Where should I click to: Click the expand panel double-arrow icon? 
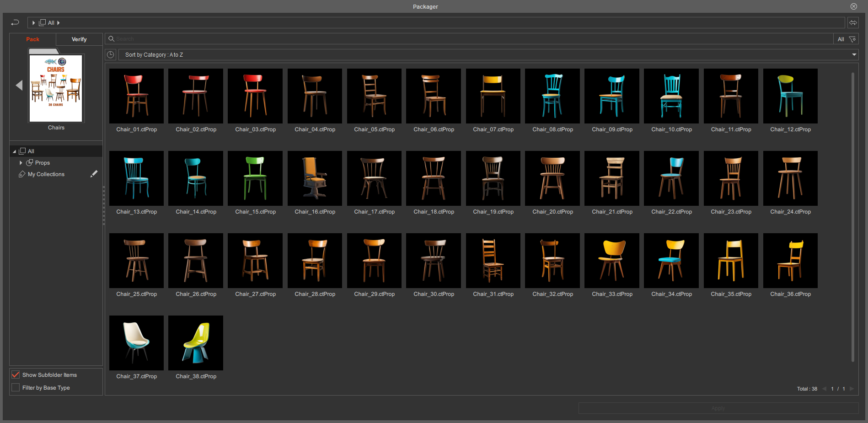[x=853, y=22]
